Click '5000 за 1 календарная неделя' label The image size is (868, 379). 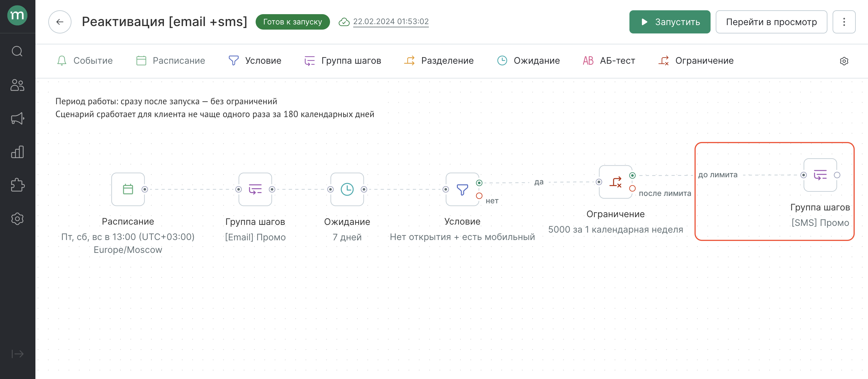click(616, 229)
